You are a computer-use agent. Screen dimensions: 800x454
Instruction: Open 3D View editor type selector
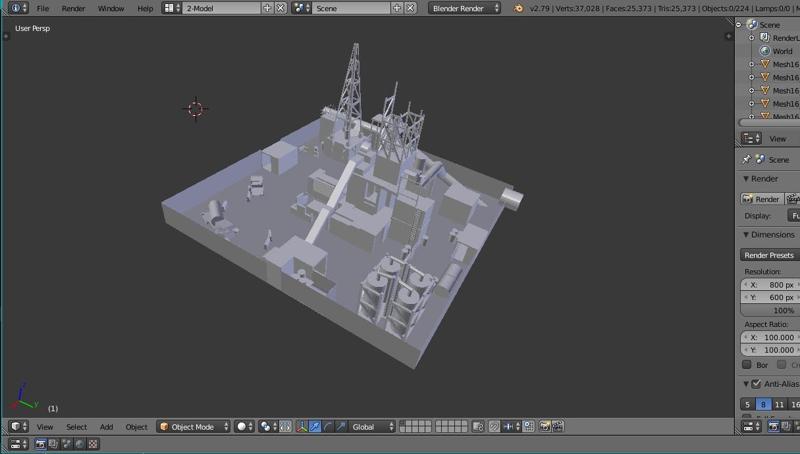(x=18, y=426)
